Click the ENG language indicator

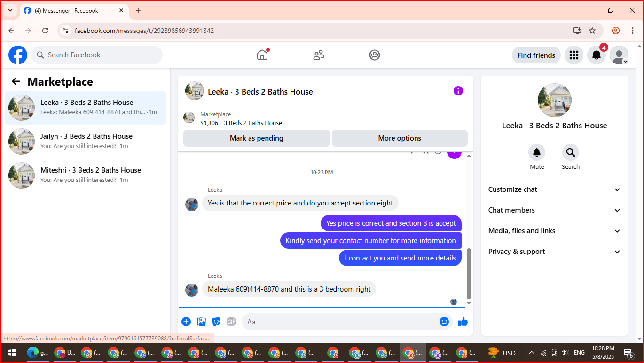coord(580,353)
